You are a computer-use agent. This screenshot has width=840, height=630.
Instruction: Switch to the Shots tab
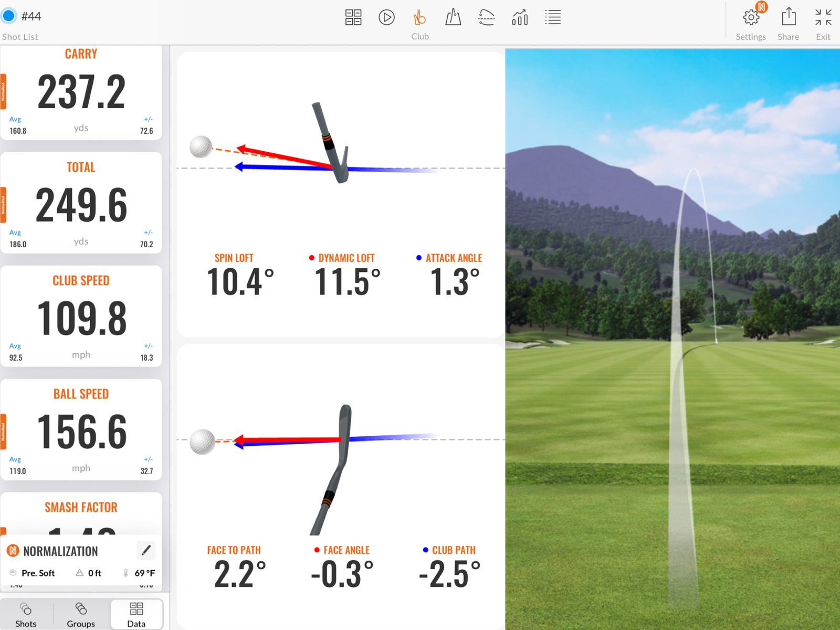pyautogui.click(x=26, y=614)
